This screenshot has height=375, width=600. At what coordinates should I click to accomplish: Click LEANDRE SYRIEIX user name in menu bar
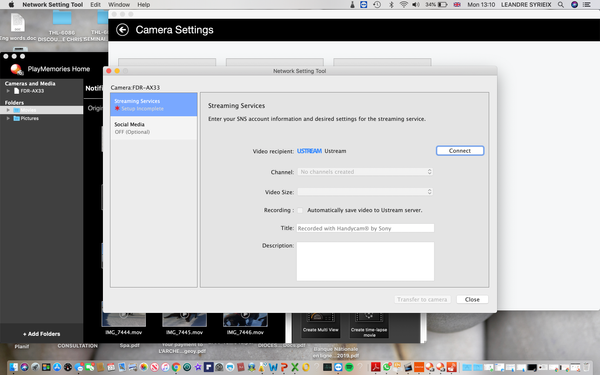click(526, 5)
